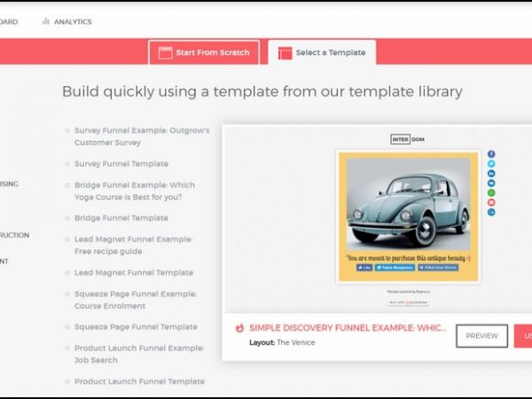Click the flame icon next to funnel title
532x399 pixels.
[239, 328]
